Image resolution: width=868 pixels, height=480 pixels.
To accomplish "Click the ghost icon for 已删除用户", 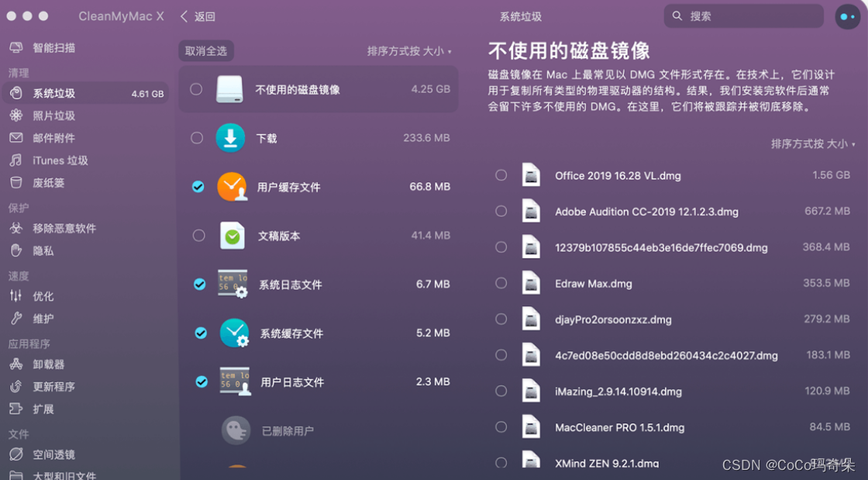I will (x=236, y=430).
